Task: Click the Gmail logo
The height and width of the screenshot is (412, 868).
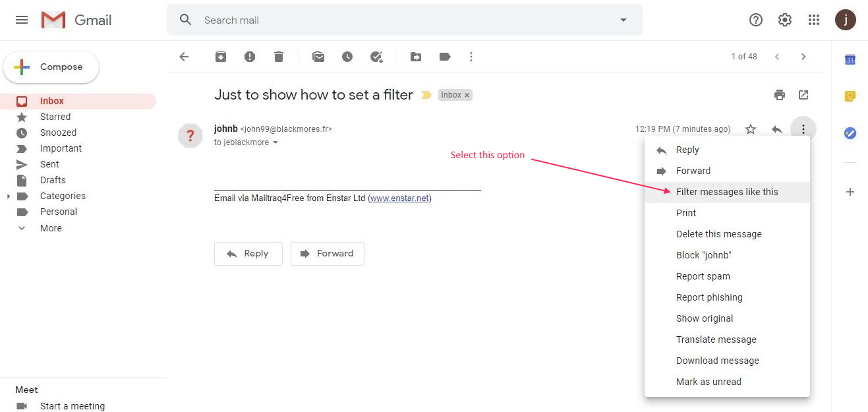Action: [x=76, y=20]
